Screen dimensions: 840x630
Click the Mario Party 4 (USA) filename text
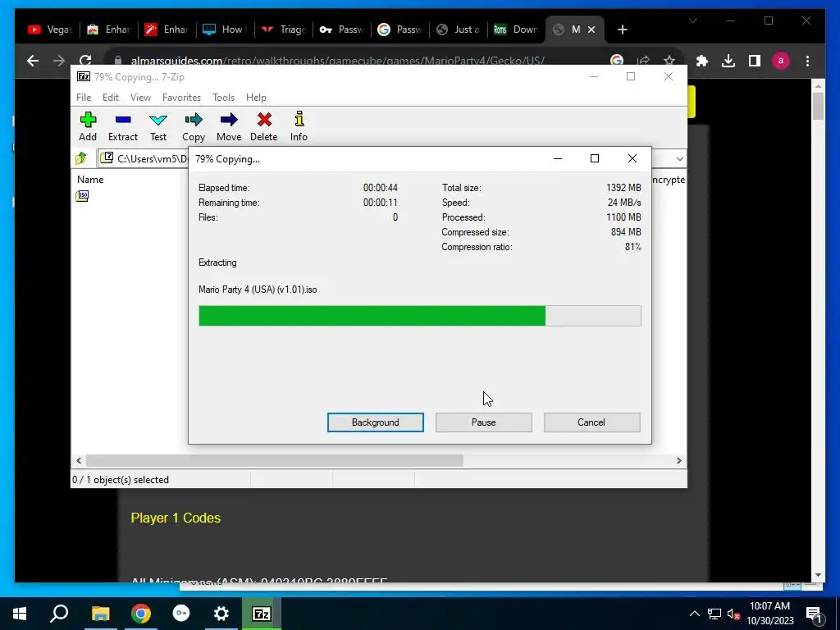coord(258,290)
